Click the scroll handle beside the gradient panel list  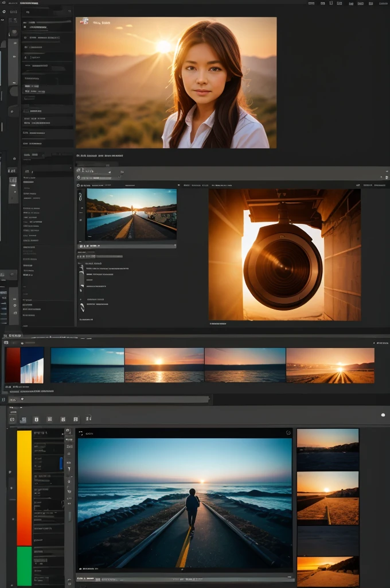69,517
